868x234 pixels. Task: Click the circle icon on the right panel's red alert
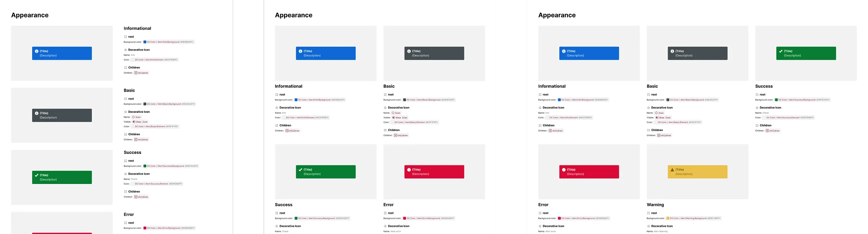coord(564,170)
